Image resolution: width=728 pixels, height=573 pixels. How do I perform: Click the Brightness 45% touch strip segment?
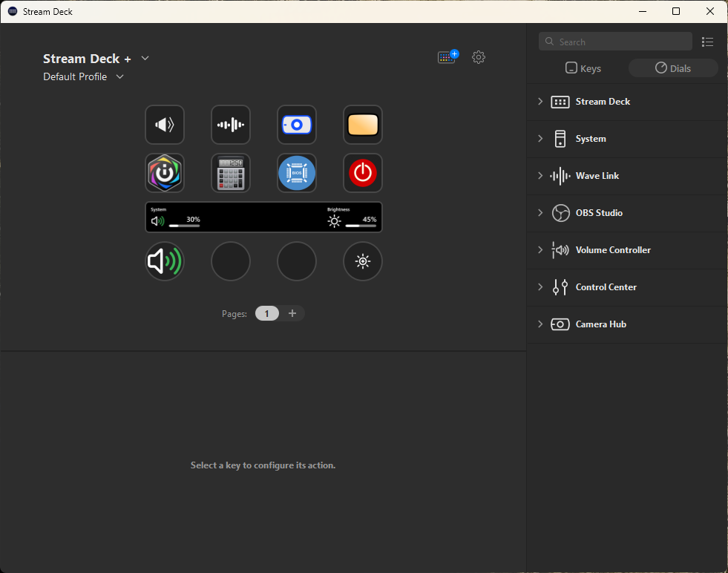click(x=352, y=217)
